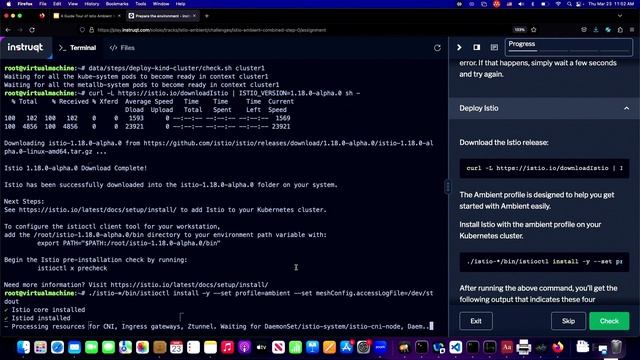Open the File menu

pos(43,4)
